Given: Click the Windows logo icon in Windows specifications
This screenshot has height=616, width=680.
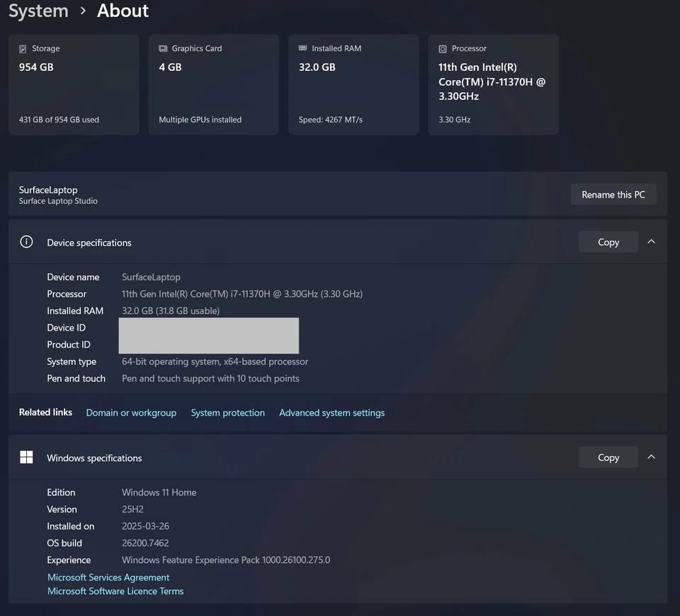Looking at the screenshot, I should 26,457.
